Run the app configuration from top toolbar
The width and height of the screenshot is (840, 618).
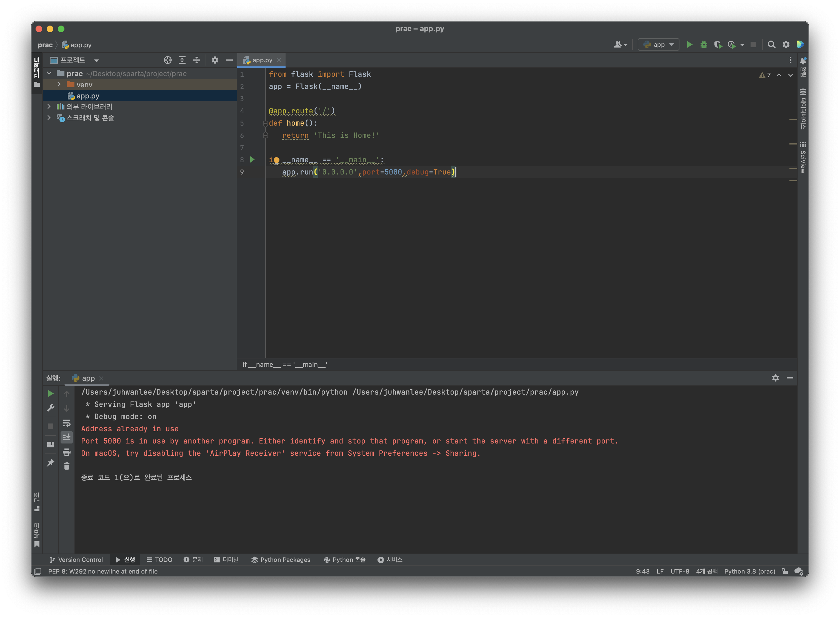tap(689, 44)
